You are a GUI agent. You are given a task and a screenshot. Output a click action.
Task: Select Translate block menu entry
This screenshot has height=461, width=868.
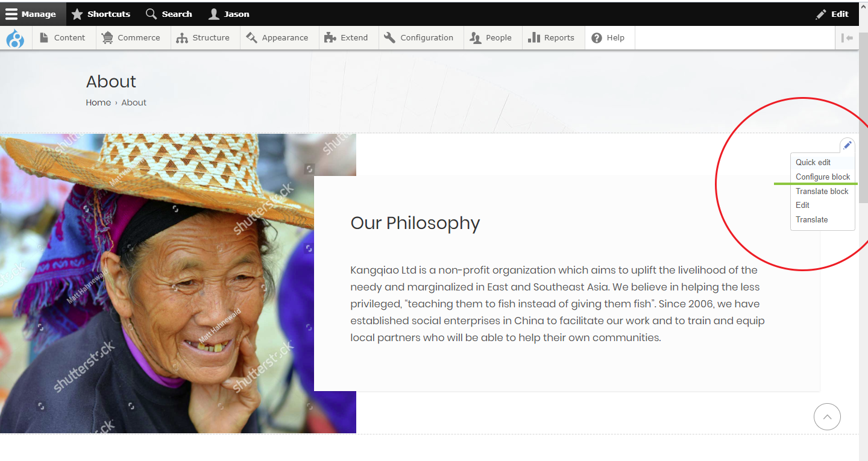tap(822, 191)
